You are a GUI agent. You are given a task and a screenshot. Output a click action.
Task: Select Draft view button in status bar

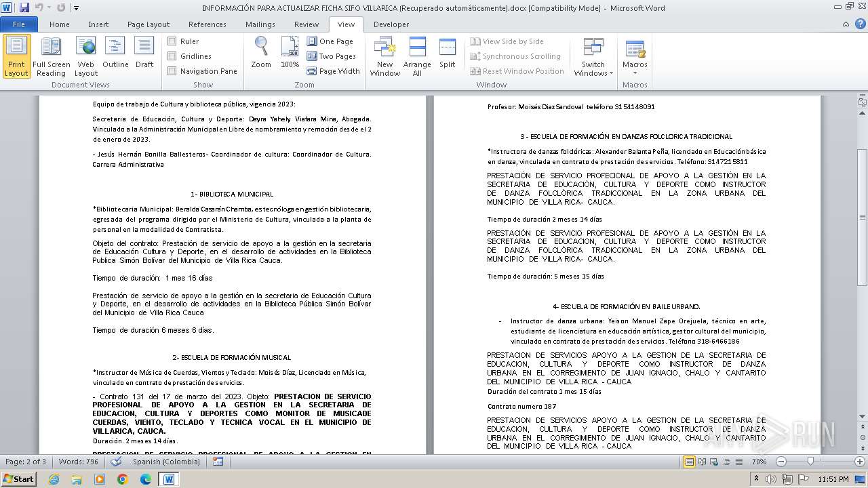[738, 462]
